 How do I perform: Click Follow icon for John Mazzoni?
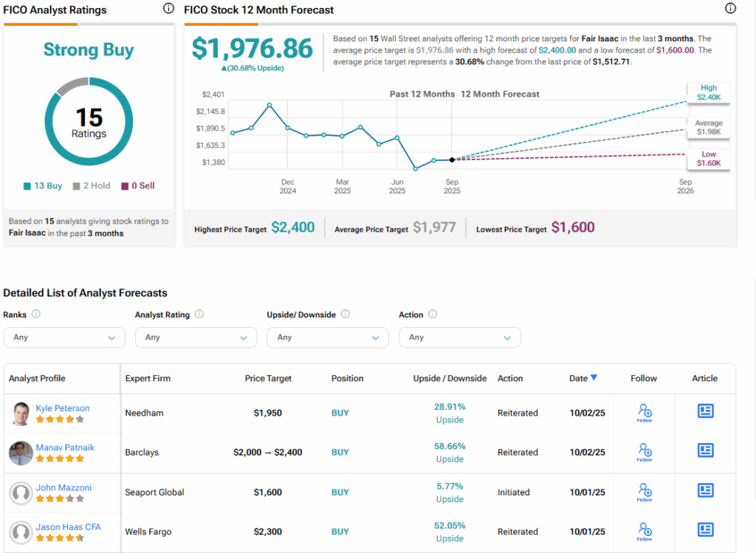644,492
